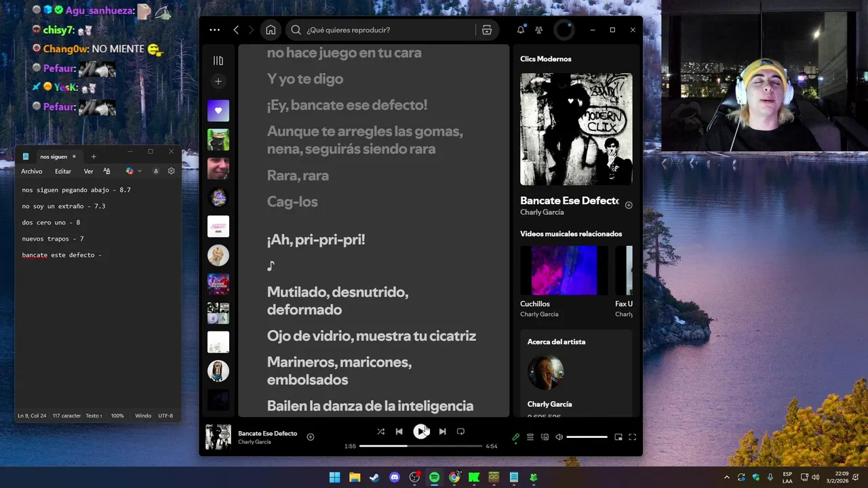Click the now playing album thumbnail
868x488 pixels.
218,437
